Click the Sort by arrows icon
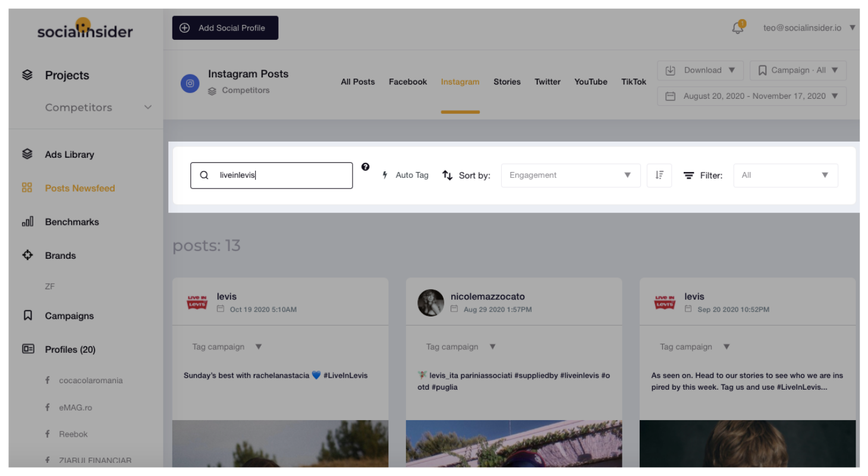 [x=448, y=176]
